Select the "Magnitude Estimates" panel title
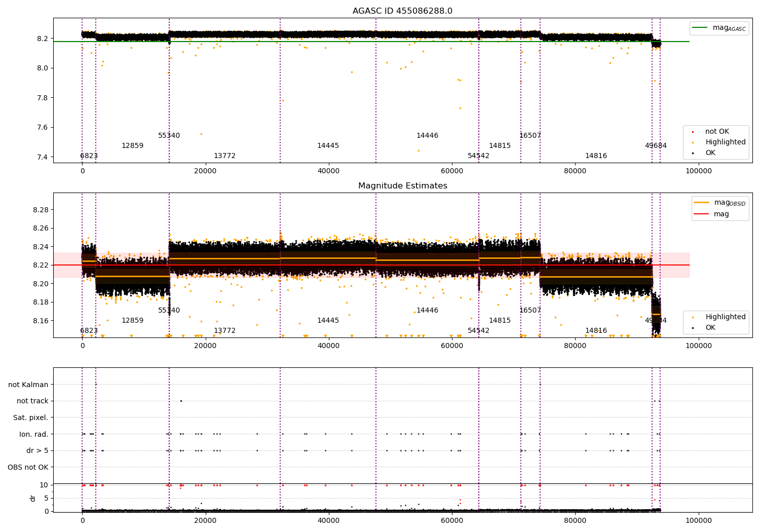Screen dimensions: 760x532 [402, 186]
